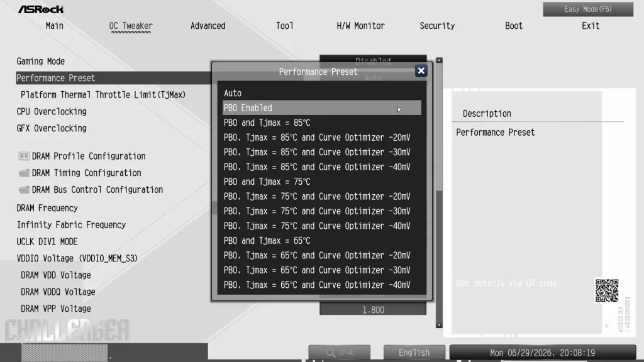The image size is (644, 362).
Task: Open DRAM Timing Configuration folder icon
Action: coord(24,173)
